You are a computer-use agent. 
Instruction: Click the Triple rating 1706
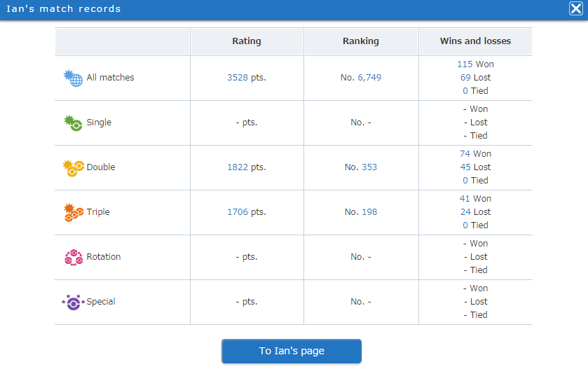click(x=238, y=212)
